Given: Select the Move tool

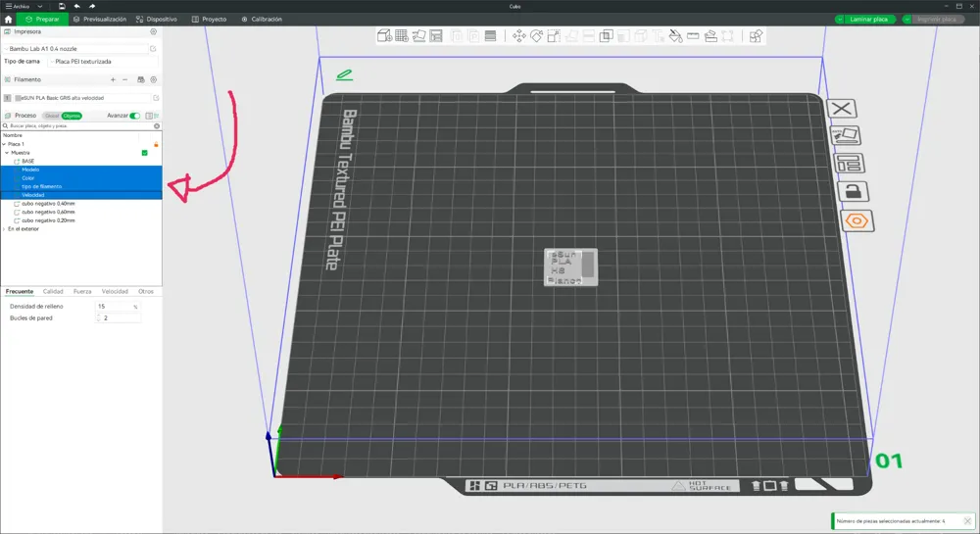Looking at the screenshot, I should pos(518,35).
